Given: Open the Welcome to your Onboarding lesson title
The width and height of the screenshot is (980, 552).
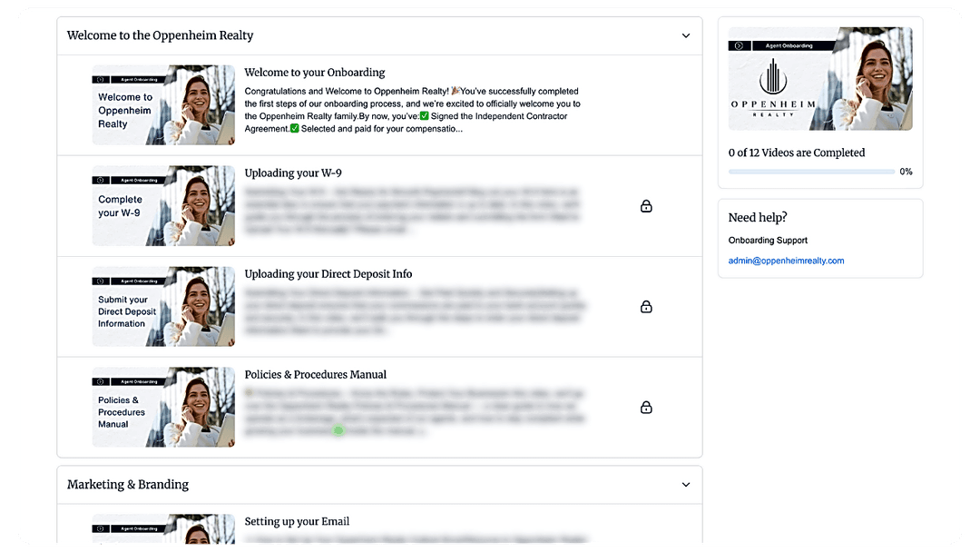Looking at the screenshot, I should click(x=314, y=73).
